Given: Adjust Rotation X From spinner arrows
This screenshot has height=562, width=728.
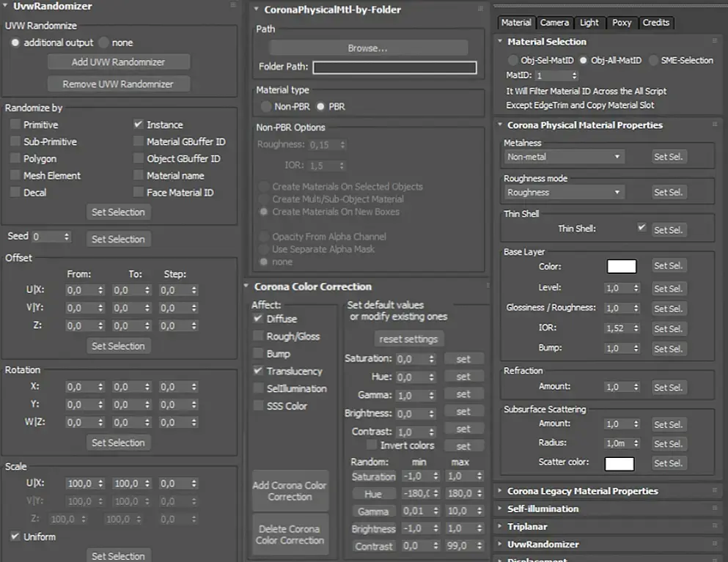Looking at the screenshot, I should coord(100,387).
